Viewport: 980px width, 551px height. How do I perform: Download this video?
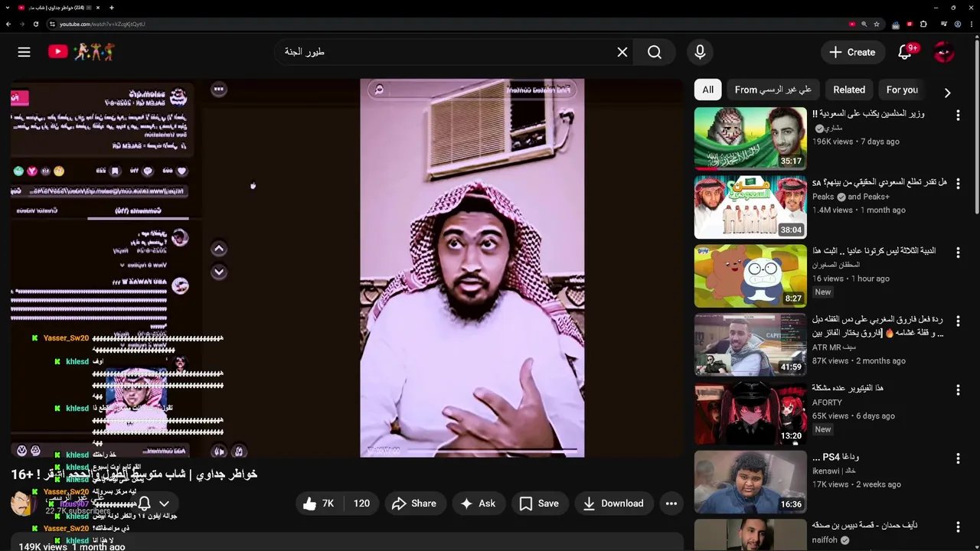tap(613, 503)
